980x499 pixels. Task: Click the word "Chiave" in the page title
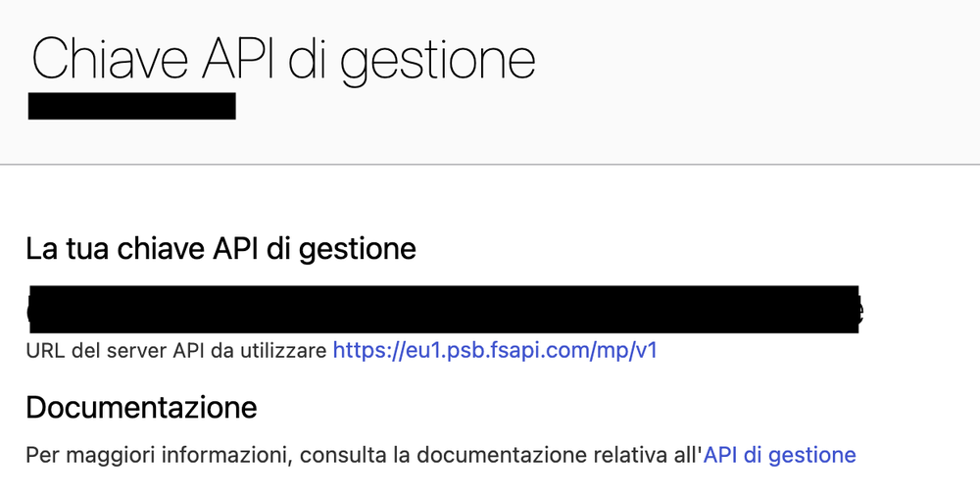point(108,59)
